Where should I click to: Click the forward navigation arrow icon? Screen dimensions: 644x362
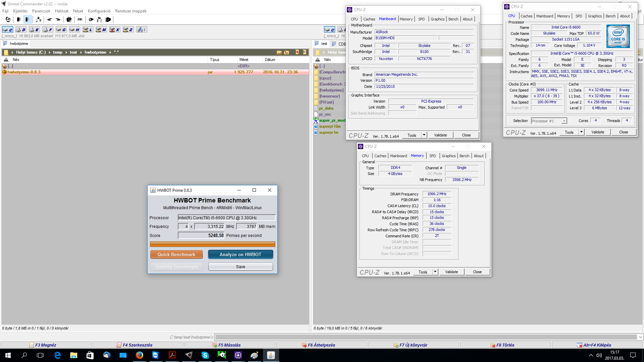[x=58, y=19]
